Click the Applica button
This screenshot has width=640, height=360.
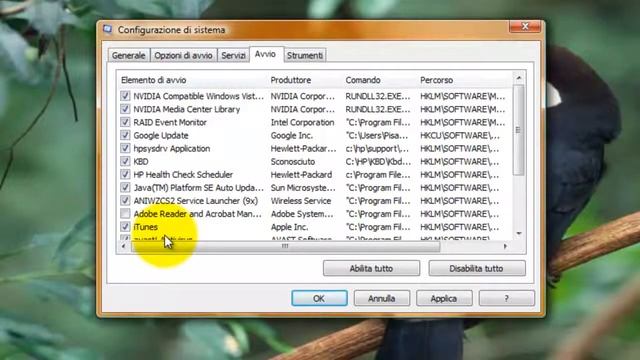pos(444,298)
